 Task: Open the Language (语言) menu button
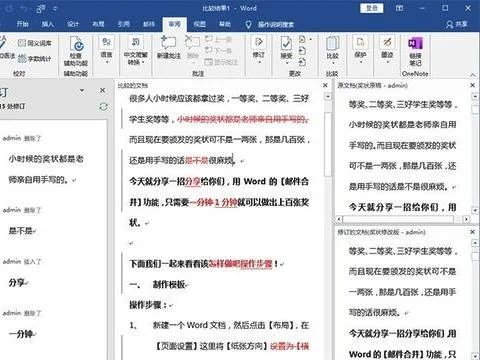106,49
